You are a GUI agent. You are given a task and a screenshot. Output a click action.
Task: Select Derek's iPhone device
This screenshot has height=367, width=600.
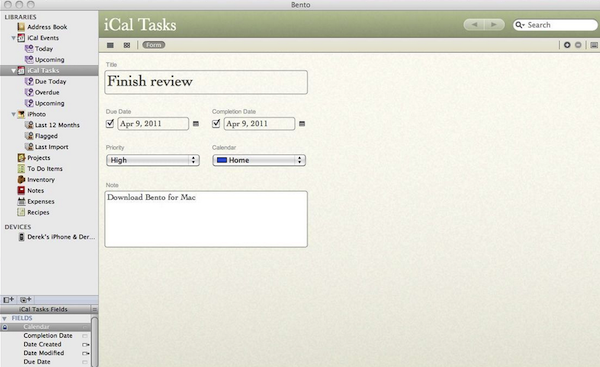pos(60,237)
